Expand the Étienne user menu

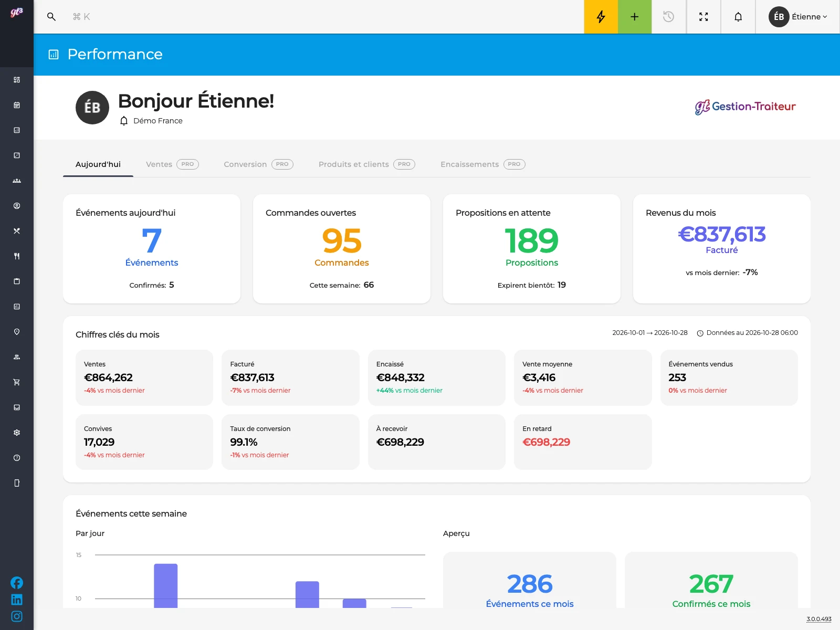pos(798,17)
